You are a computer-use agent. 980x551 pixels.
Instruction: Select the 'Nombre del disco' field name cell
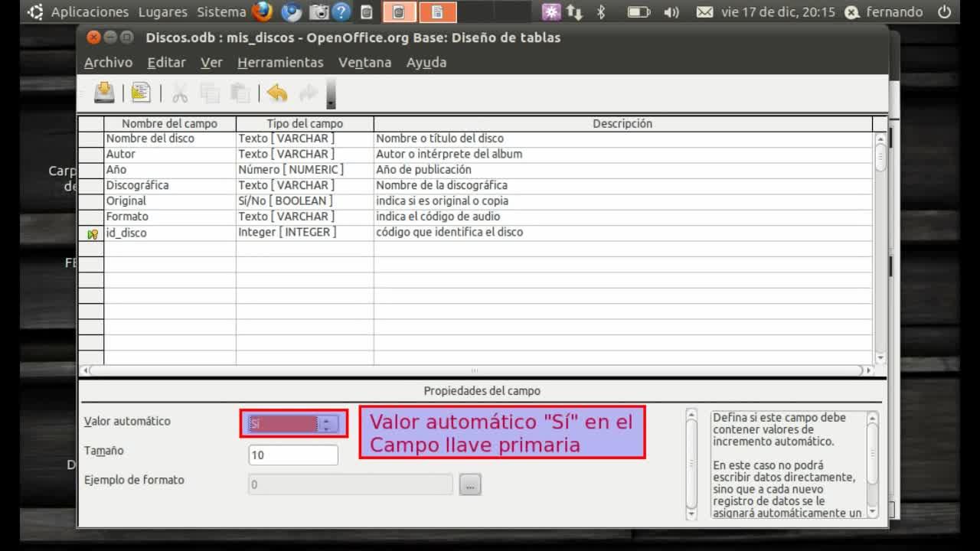pos(169,139)
